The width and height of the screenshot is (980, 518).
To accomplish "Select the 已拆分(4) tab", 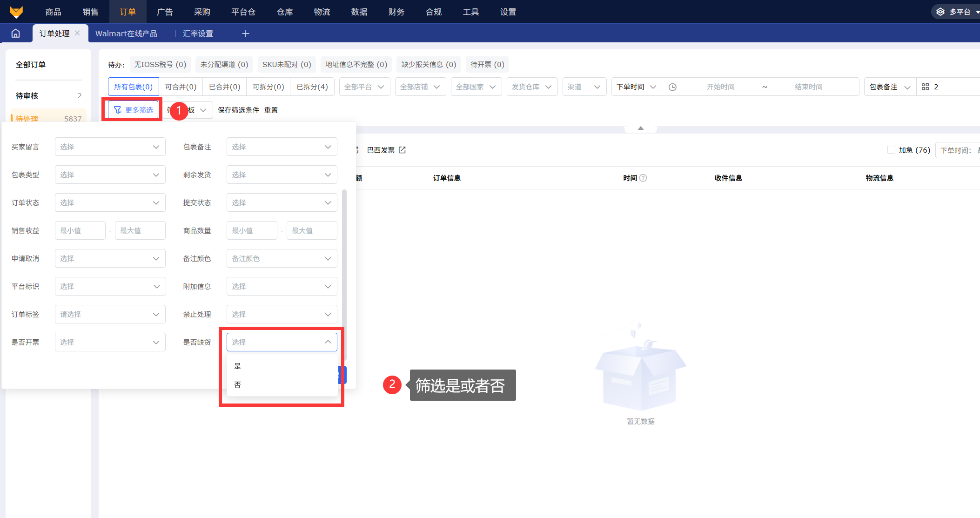I will (x=312, y=87).
